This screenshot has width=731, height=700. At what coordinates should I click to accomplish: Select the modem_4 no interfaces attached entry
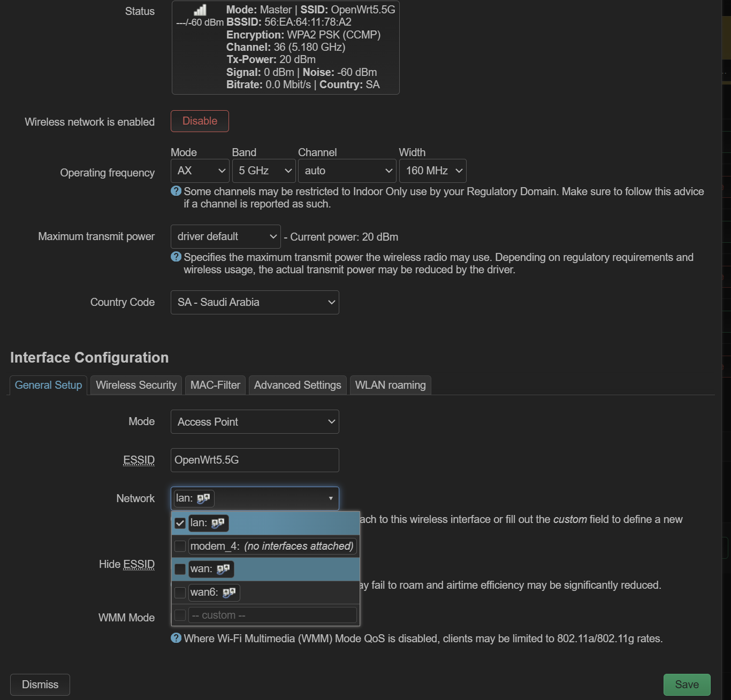(265, 546)
